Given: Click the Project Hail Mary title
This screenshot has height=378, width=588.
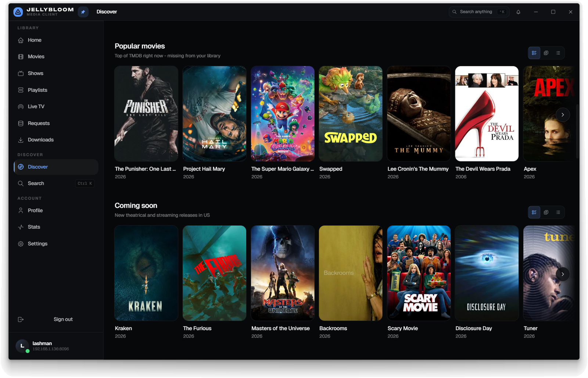Looking at the screenshot, I should 204,169.
